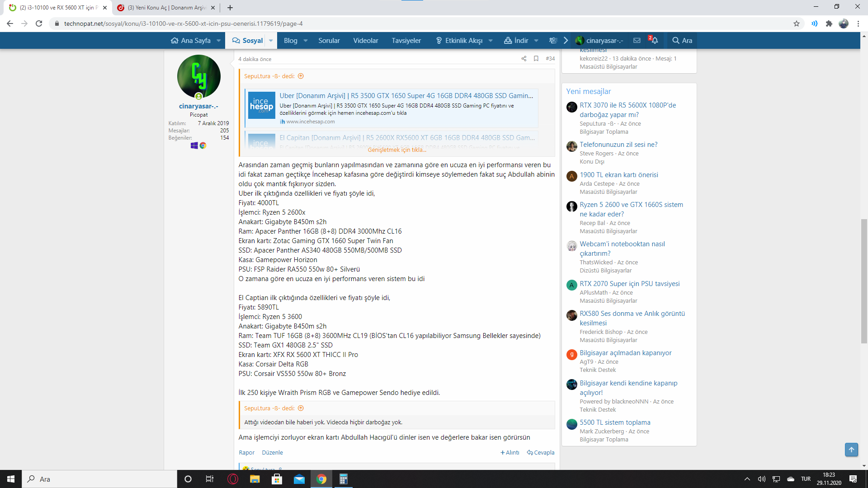Viewport: 868px width, 488px height.
Task: Open the browser extensions puzzle icon
Action: [x=829, y=23]
